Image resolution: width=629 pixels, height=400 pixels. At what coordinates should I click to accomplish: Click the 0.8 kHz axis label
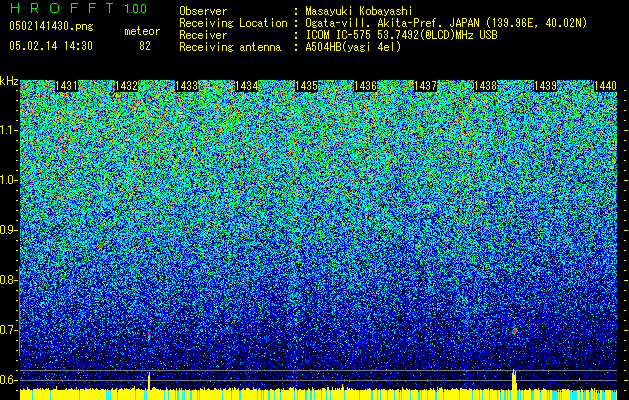click(8, 280)
